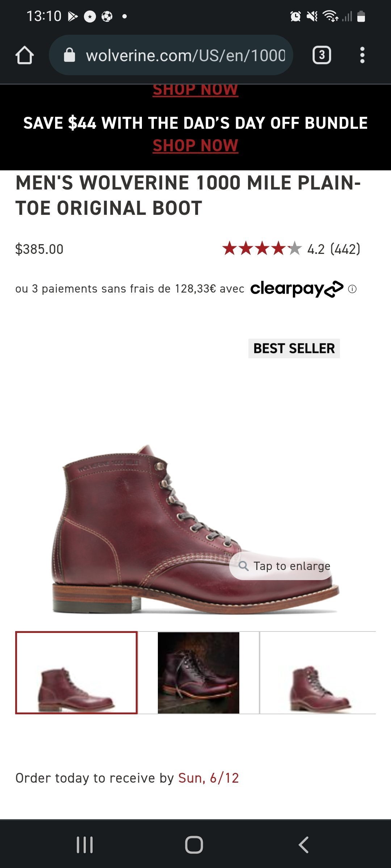
Task: Click the Clearpay info icon
Action: click(x=352, y=289)
